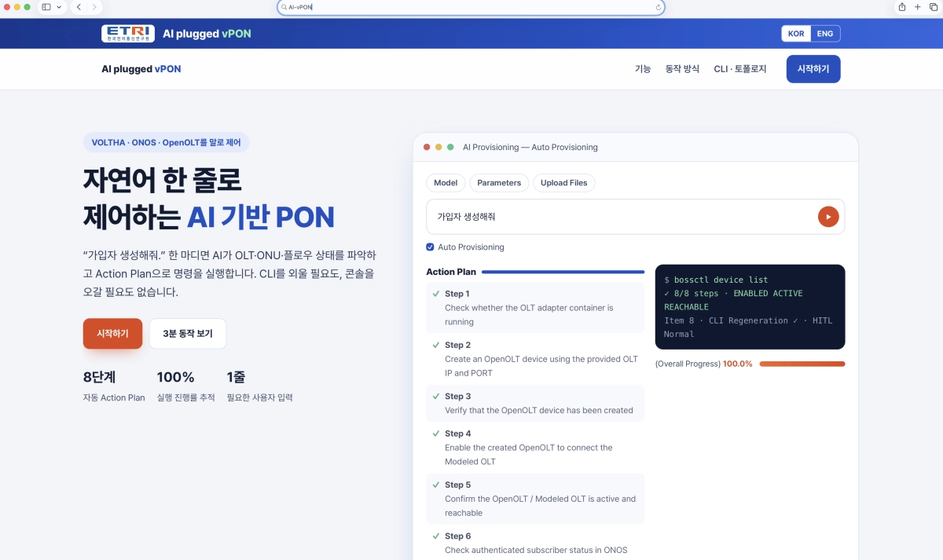The image size is (943, 560).
Task: Open the 기능 navigation item
Action: point(643,69)
